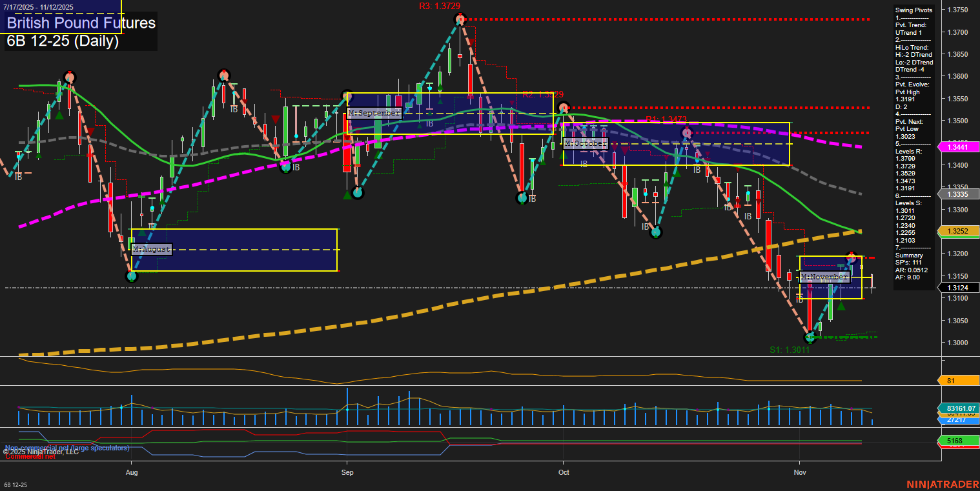Click the M:August monthly range label
This screenshot has width=980, height=491.
pos(152,248)
